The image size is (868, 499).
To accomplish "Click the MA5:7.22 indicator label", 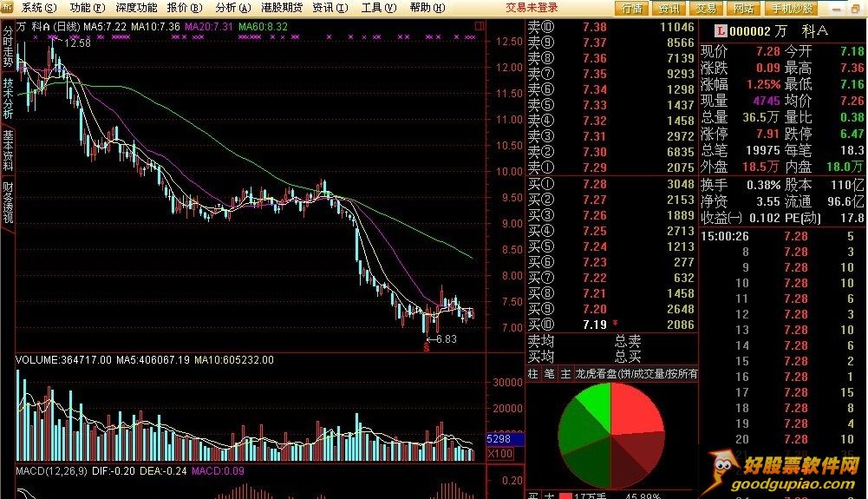I will [x=105, y=27].
